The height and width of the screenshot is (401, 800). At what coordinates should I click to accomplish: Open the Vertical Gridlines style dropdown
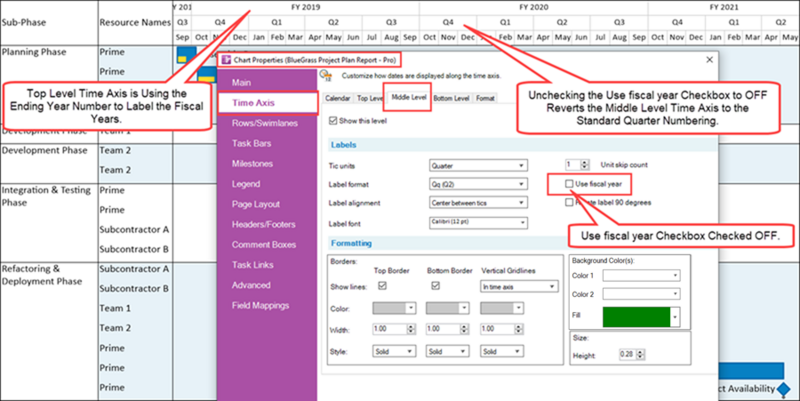click(x=502, y=352)
